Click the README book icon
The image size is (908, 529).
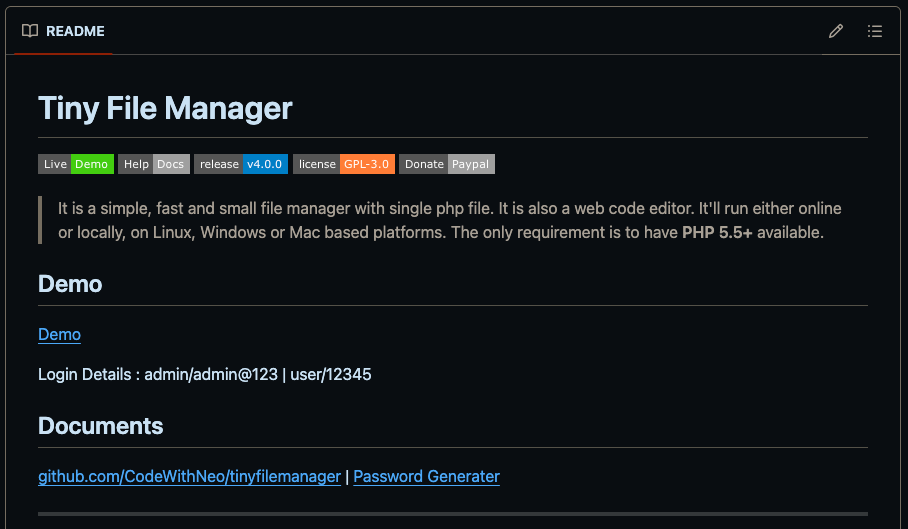[30, 31]
